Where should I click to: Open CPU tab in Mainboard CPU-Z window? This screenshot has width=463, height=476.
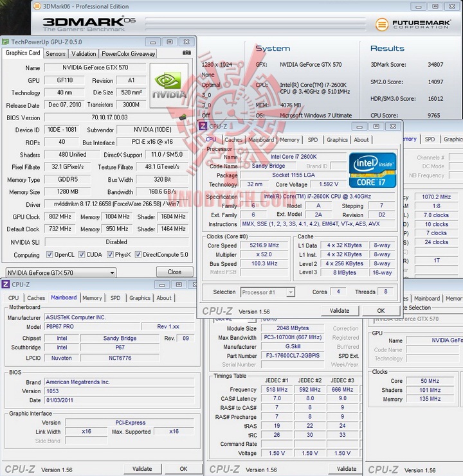tap(14, 298)
